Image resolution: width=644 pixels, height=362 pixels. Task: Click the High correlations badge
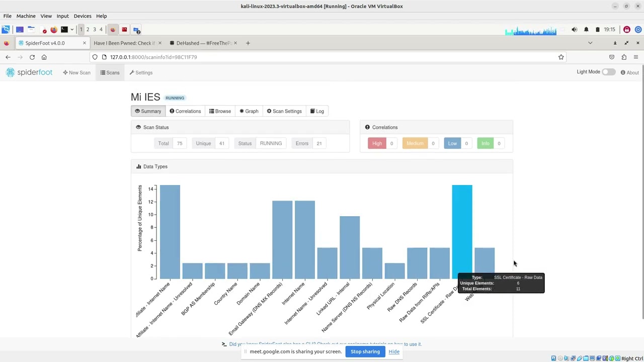point(377,144)
